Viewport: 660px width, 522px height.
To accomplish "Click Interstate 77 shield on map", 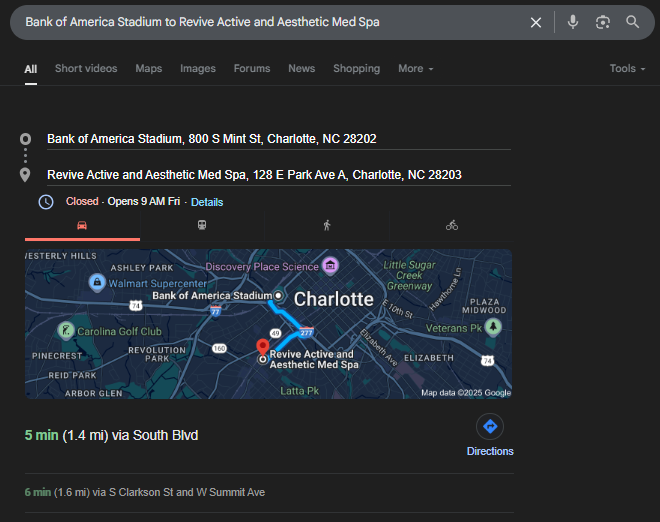I will click(x=216, y=312).
